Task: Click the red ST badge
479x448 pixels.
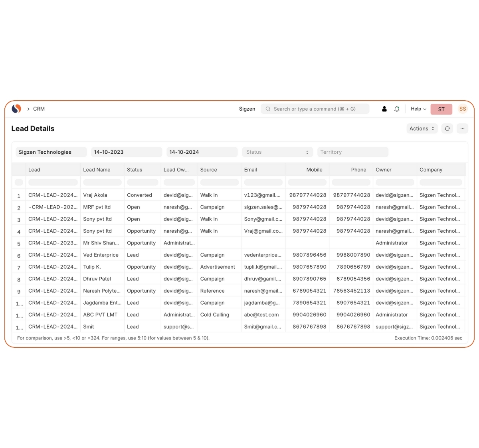Action: click(x=441, y=109)
